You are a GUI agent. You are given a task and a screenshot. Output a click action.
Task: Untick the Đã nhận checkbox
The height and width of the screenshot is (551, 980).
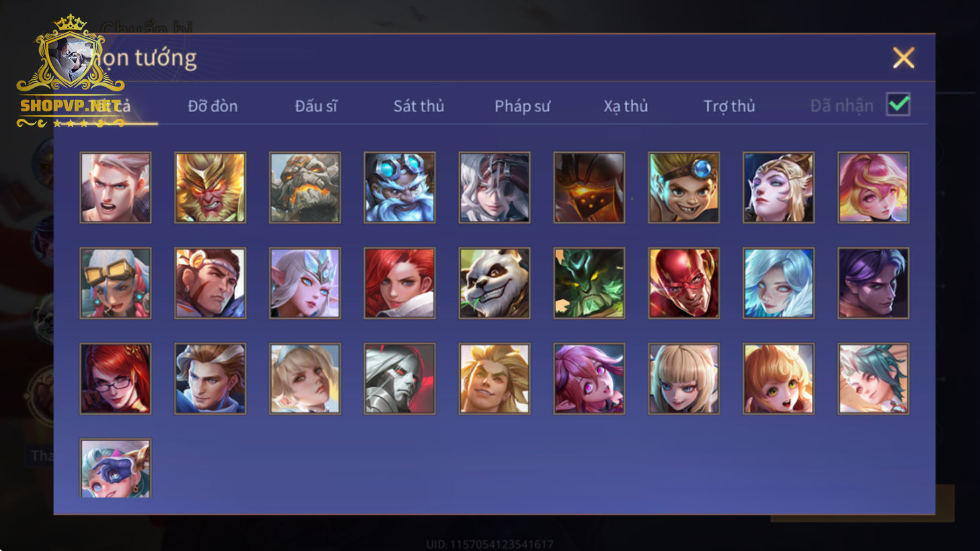[898, 105]
